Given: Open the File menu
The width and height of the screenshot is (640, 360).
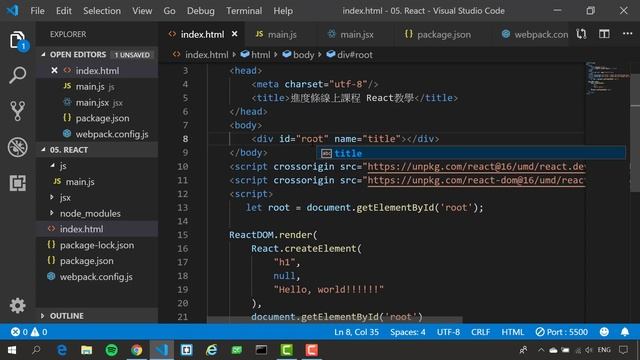Looking at the screenshot, I should pyautogui.click(x=38, y=11).
